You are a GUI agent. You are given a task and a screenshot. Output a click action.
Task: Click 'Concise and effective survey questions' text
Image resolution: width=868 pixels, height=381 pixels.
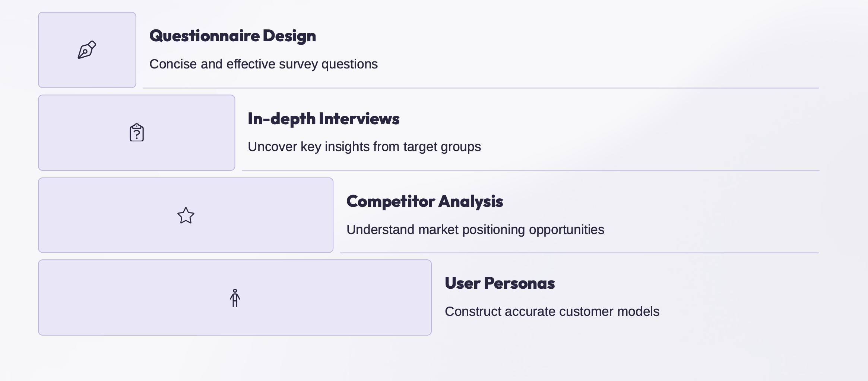264,64
